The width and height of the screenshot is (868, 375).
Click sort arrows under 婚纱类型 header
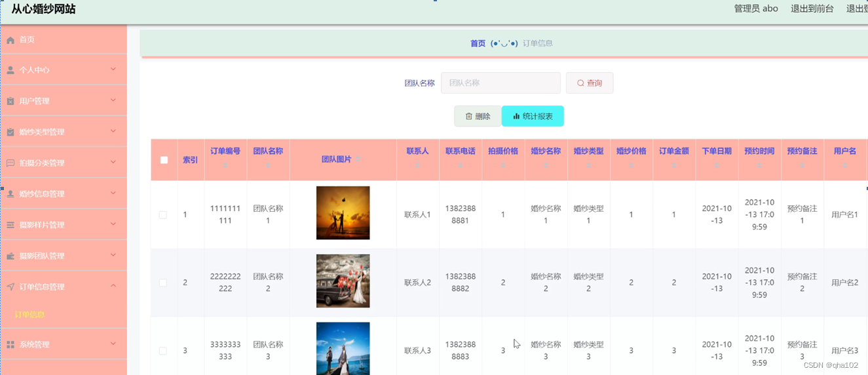(x=588, y=165)
